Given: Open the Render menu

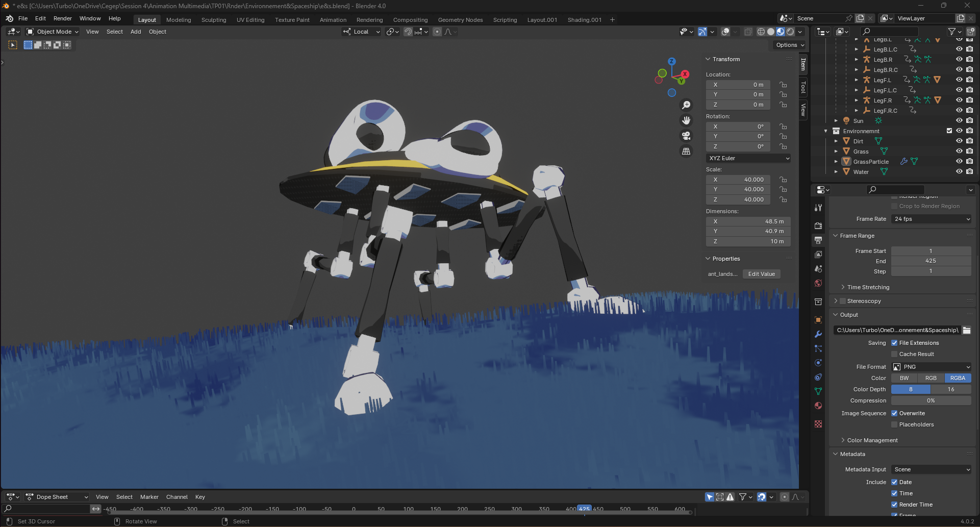Looking at the screenshot, I should 62,18.
